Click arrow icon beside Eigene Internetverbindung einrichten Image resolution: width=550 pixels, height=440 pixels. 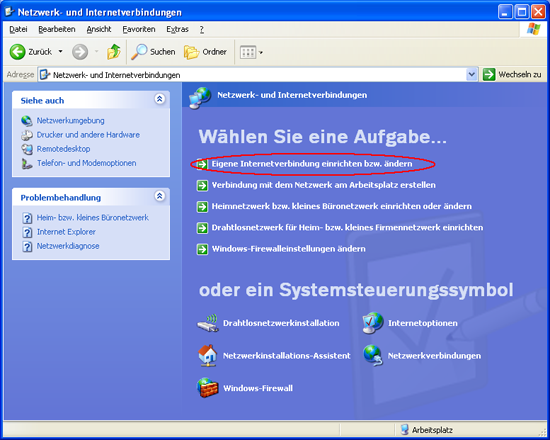click(202, 164)
